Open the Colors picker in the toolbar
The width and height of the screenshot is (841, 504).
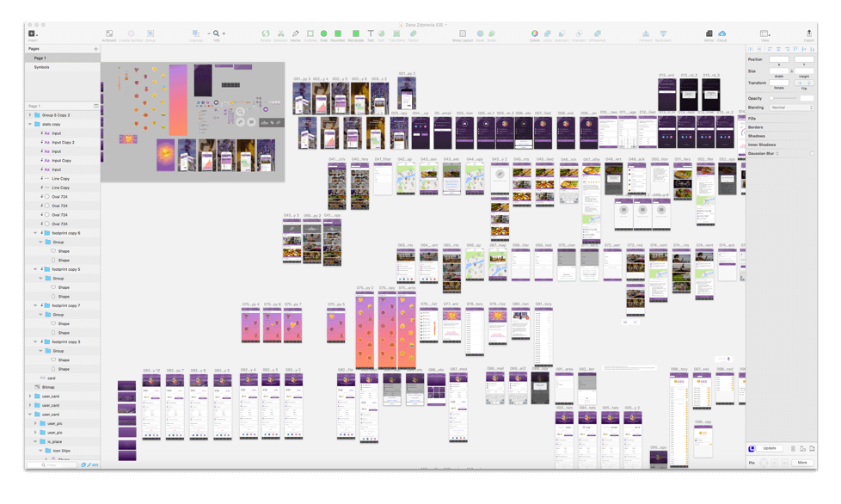[535, 34]
